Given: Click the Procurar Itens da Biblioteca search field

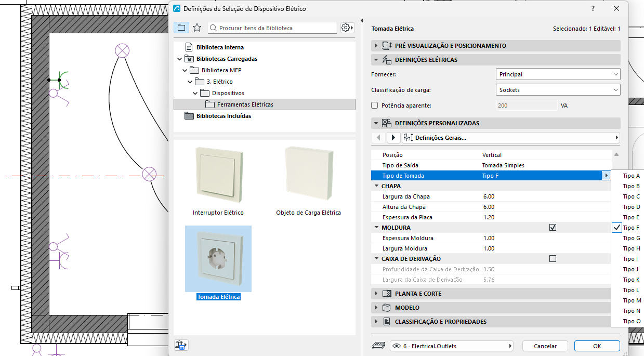Looking at the screenshot, I should point(272,28).
